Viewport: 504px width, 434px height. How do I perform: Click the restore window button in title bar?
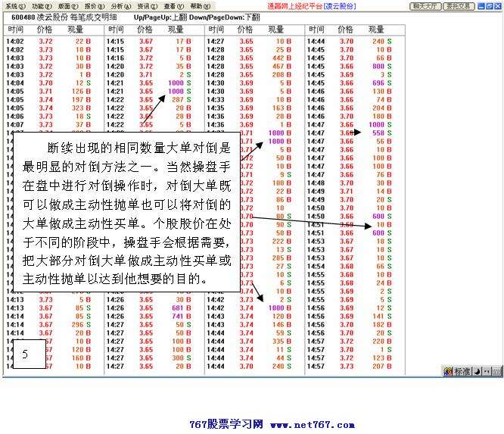click(x=489, y=5)
